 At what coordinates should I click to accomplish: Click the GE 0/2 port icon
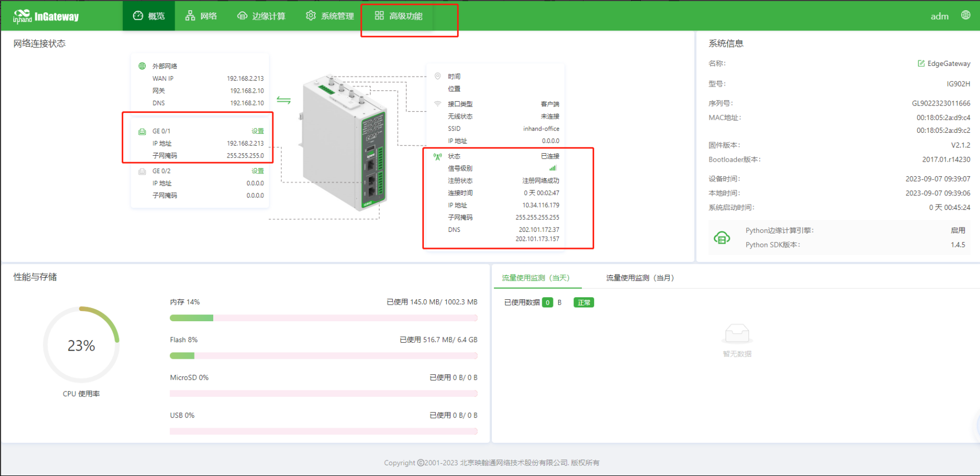click(x=142, y=171)
